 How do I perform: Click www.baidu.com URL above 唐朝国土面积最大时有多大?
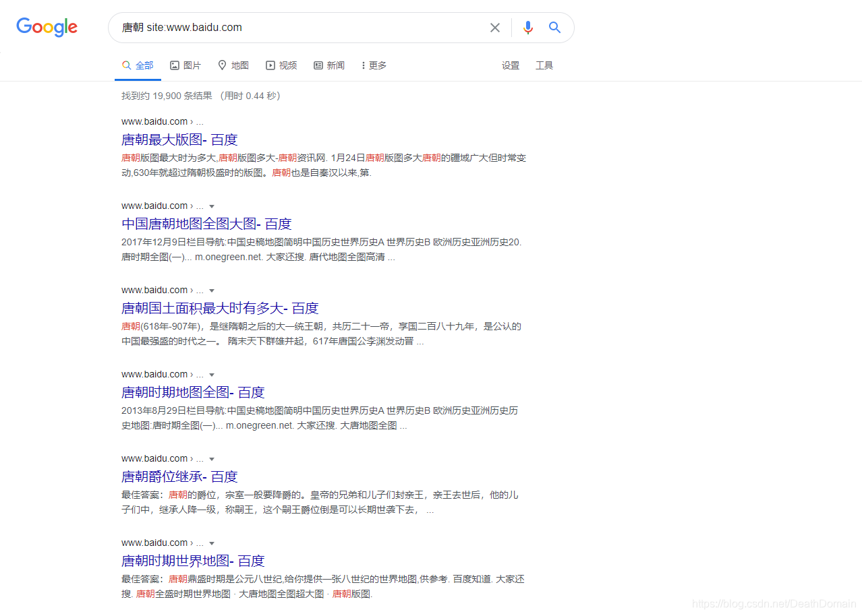(x=162, y=290)
